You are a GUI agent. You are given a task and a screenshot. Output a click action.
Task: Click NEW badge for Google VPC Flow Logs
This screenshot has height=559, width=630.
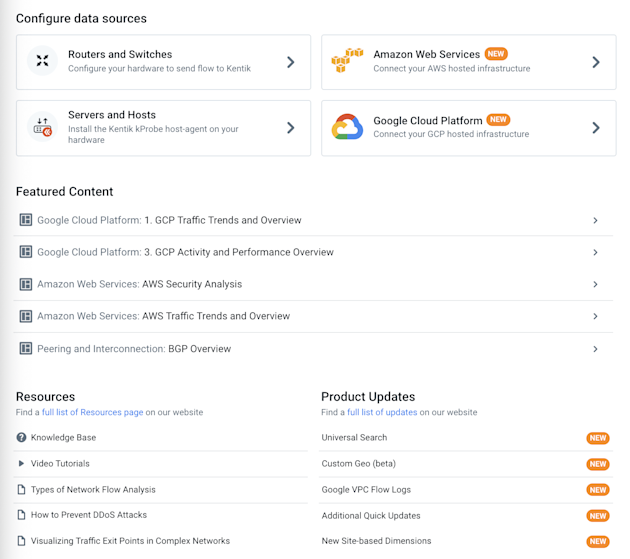click(x=598, y=490)
